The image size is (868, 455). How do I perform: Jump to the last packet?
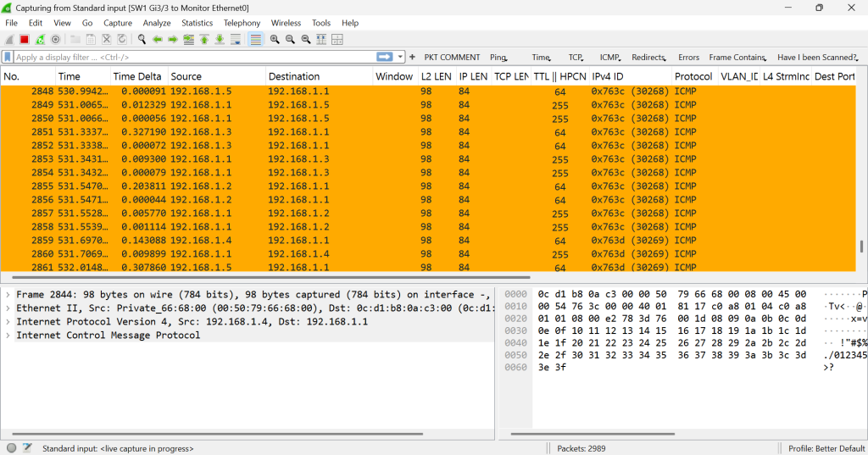click(220, 39)
